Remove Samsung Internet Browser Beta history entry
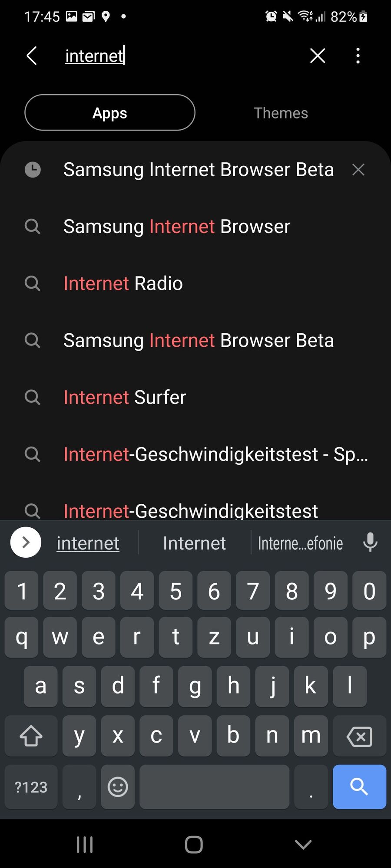The width and height of the screenshot is (391, 868). (x=358, y=170)
